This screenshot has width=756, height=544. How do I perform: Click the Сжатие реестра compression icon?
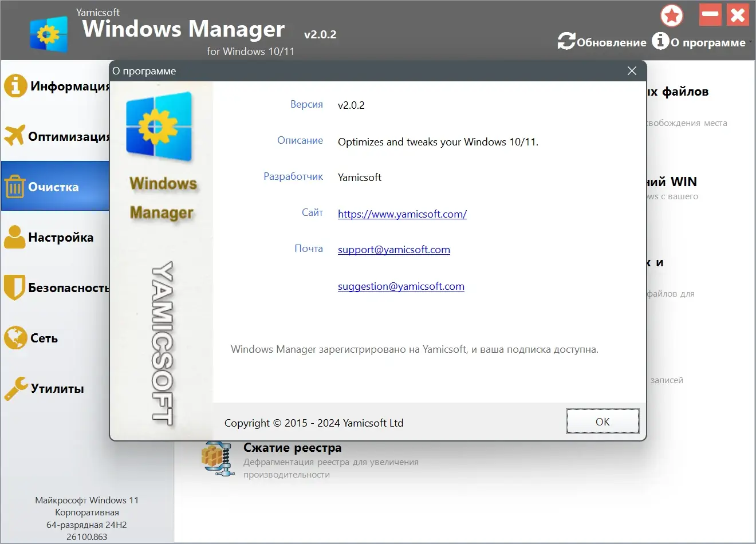(x=219, y=458)
